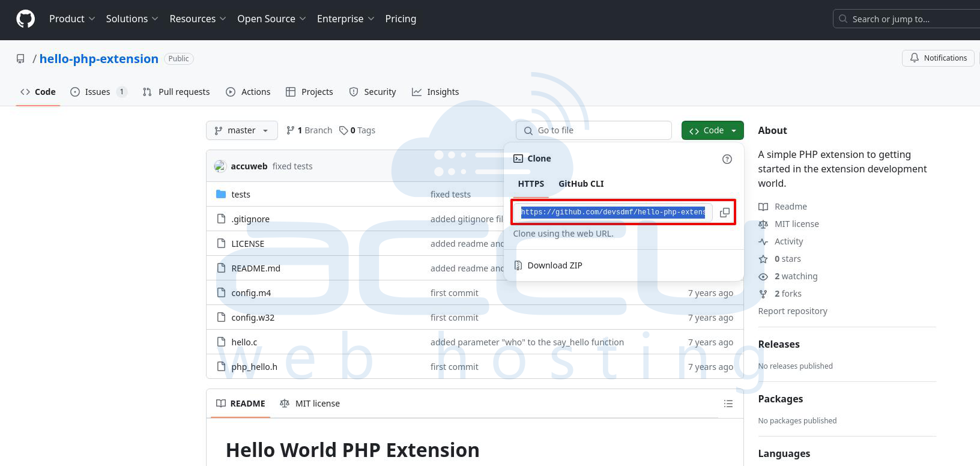Image resolution: width=980 pixels, height=466 pixels.
Task: Click the Go to file search field
Action: [x=594, y=130]
